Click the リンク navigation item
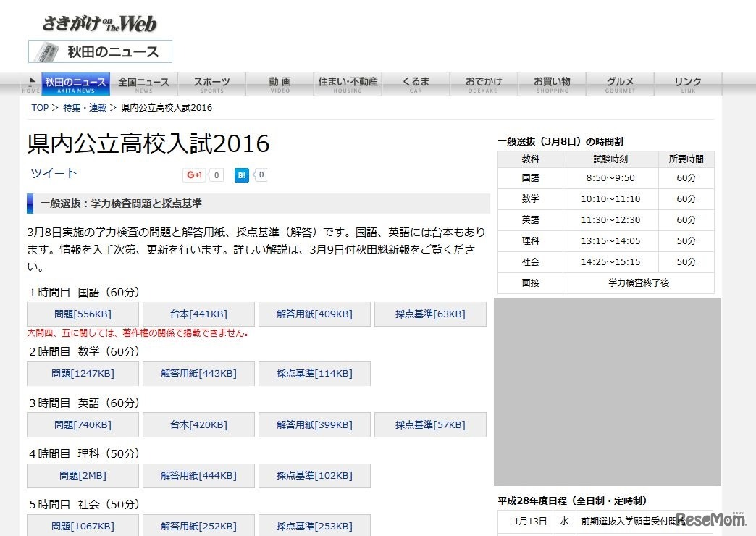The width and height of the screenshot is (756, 536). [686, 82]
